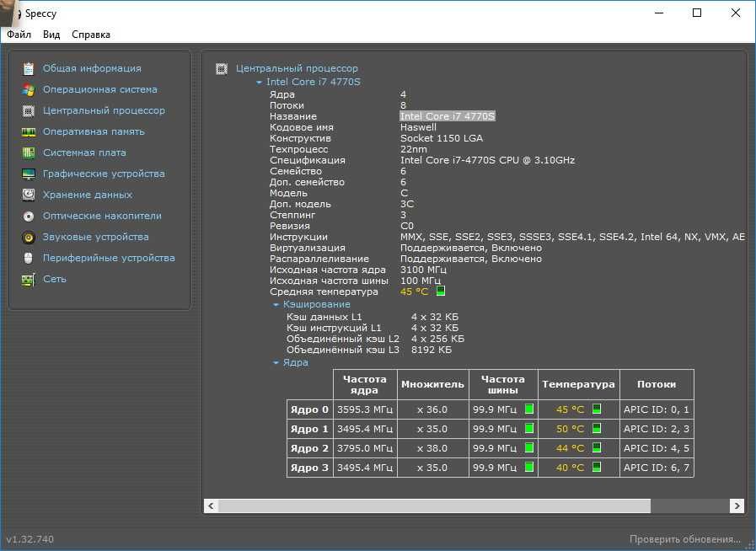
Task: Open Периферийные устройства section
Action: click(109, 258)
